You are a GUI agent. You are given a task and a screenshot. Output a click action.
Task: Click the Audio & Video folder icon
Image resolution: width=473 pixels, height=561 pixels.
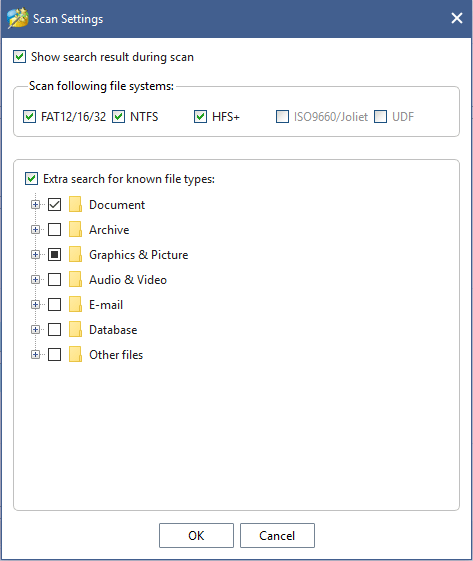pos(75,279)
